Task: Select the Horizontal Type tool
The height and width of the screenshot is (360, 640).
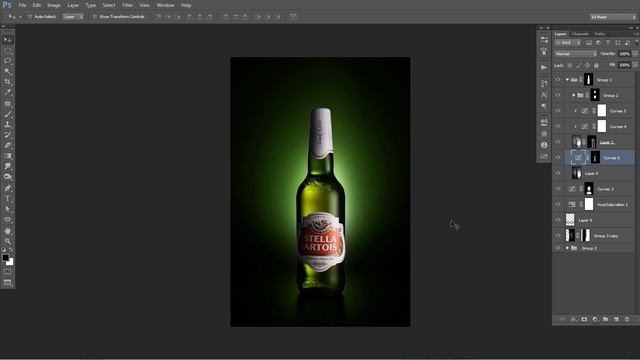Action: tap(7, 198)
